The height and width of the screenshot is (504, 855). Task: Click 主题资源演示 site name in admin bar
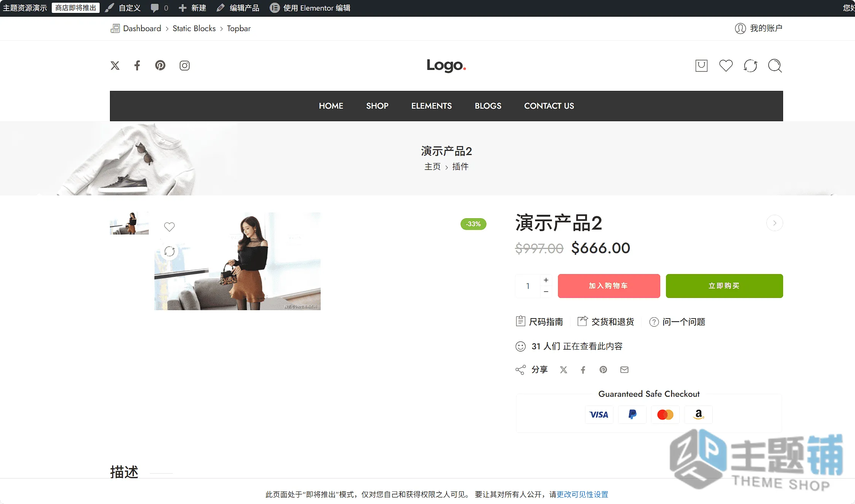(25, 8)
